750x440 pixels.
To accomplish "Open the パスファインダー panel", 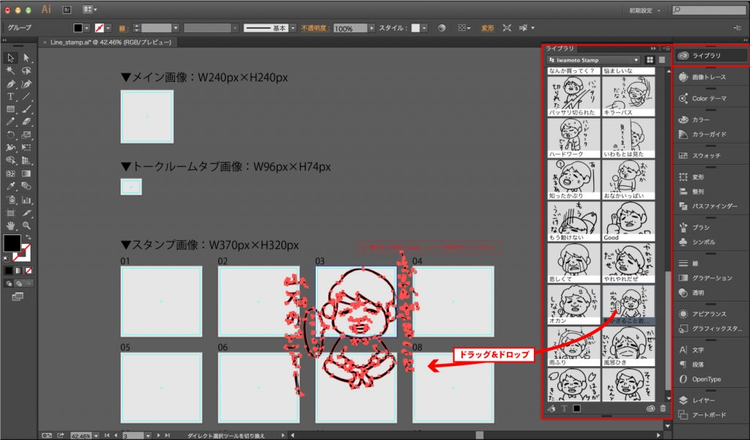I will [x=710, y=206].
